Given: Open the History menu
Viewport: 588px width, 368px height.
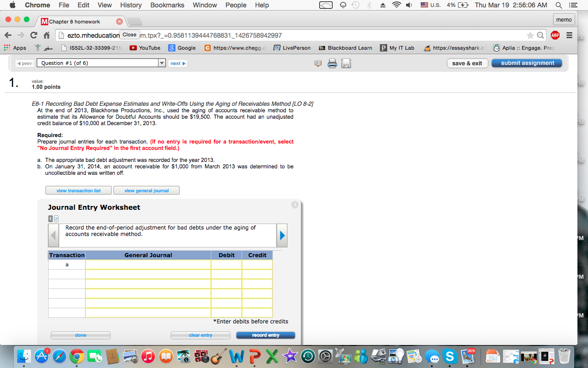Looking at the screenshot, I should tap(131, 5).
